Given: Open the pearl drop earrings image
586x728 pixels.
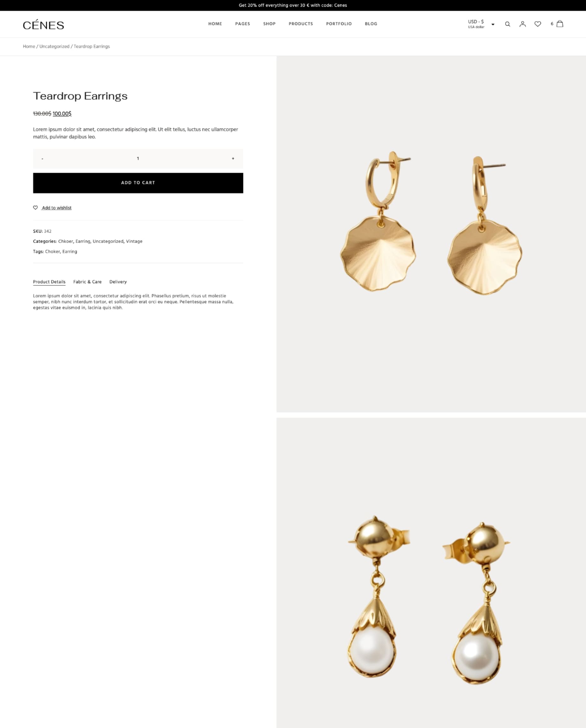Looking at the screenshot, I should [x=431, y=572].
